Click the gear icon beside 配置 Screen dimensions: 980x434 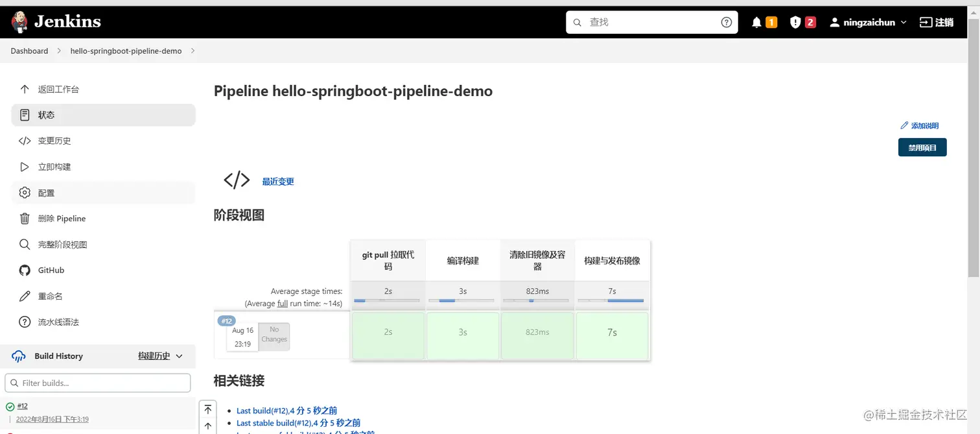point(25,193)
